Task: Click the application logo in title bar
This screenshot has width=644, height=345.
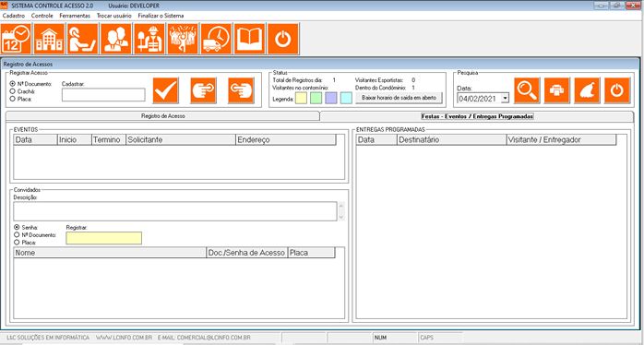Action: pyautogui.click(x=4, y=6)
